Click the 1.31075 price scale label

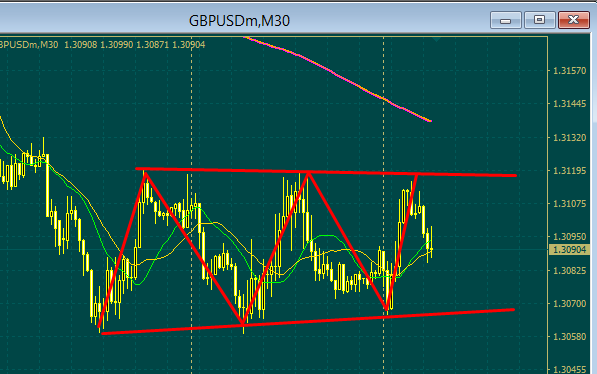coord(570,204)
